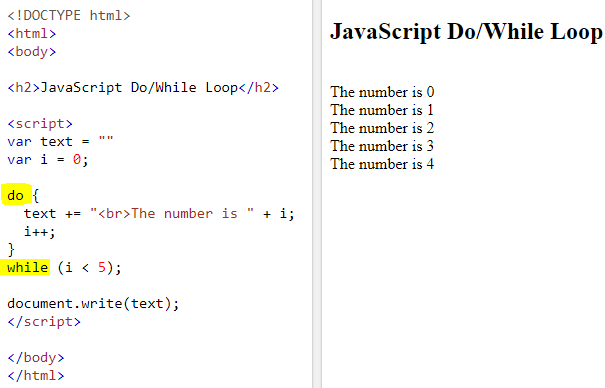
Task: Click the highlighted 'do' keyword
Action: [x=15, y=195]
